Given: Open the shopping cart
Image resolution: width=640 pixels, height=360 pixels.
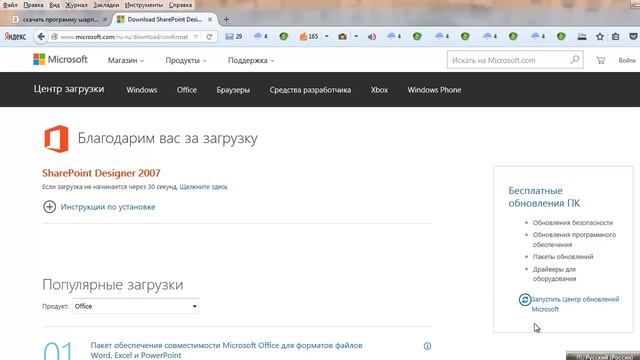Looking at the screenshot, I should (x=600, y=60).
